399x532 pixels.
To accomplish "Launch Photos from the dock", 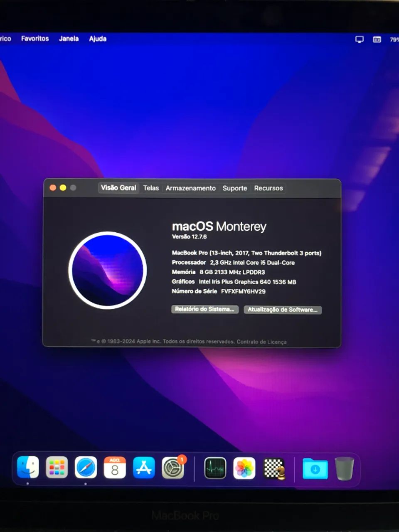I will pos(244,468).
